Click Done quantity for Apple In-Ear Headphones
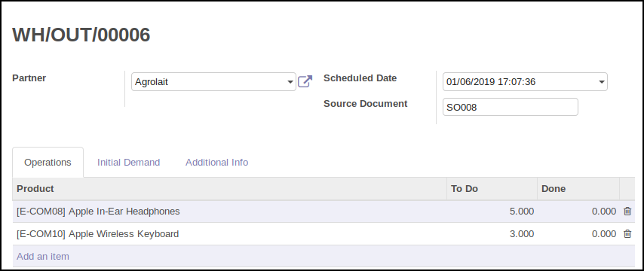 [x=604, y=212]
